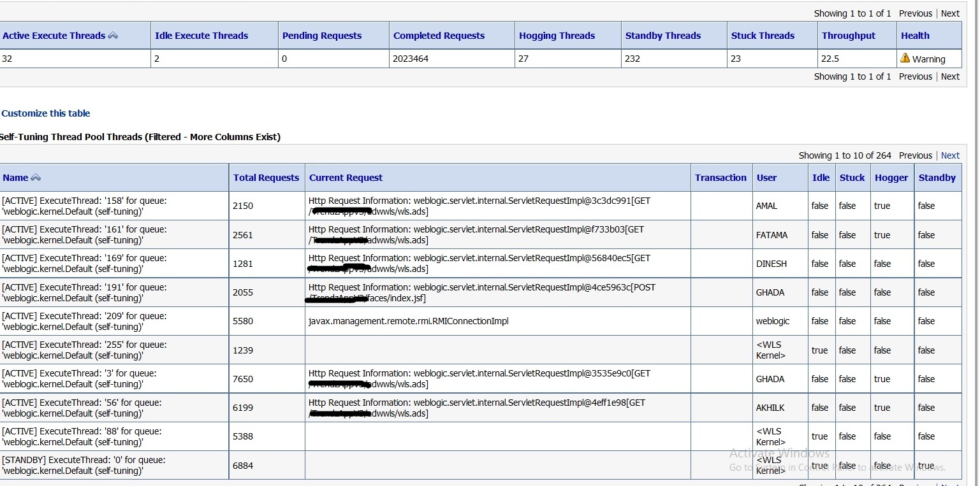This screenshot has width=980, height=486.
Task: Select the ExecuteThread '158' row name cell
Action: [x=85, y=206]
